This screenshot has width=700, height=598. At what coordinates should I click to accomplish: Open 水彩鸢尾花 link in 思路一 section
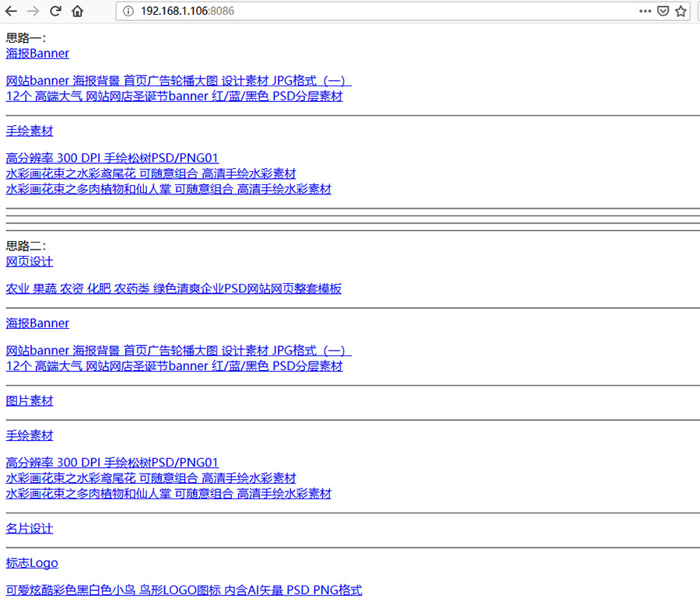[x=151, y=173]
